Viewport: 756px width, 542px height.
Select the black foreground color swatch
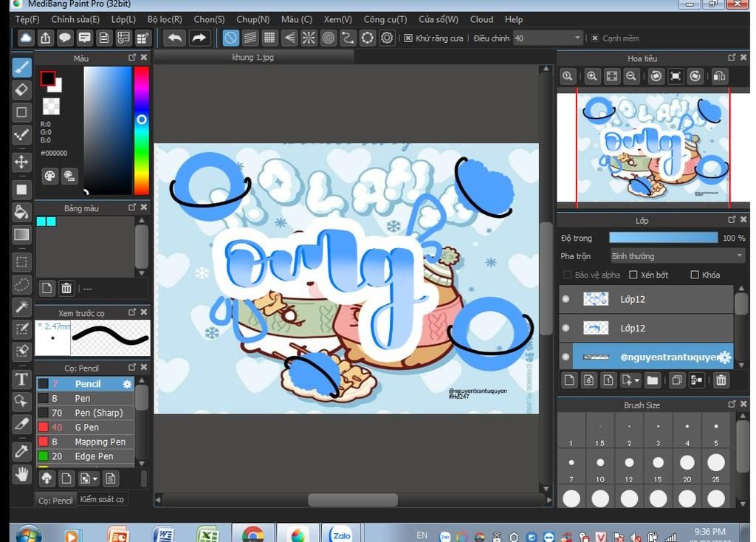coord(48,78)
